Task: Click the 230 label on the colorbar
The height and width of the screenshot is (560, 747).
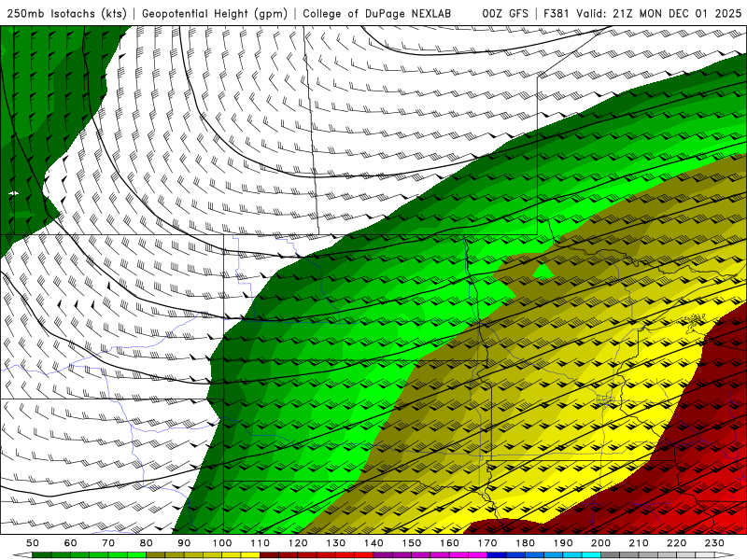Action: (714, 543)
